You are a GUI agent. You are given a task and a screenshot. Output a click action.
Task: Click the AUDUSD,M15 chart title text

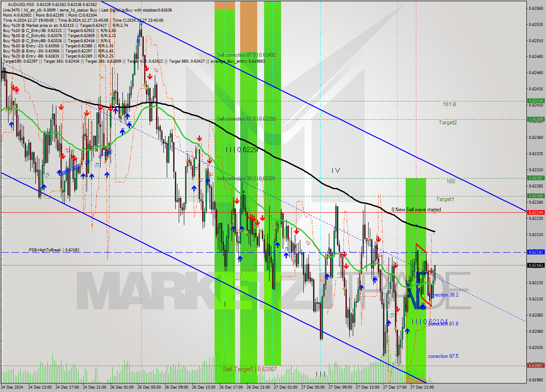click(x=22, y=4)
